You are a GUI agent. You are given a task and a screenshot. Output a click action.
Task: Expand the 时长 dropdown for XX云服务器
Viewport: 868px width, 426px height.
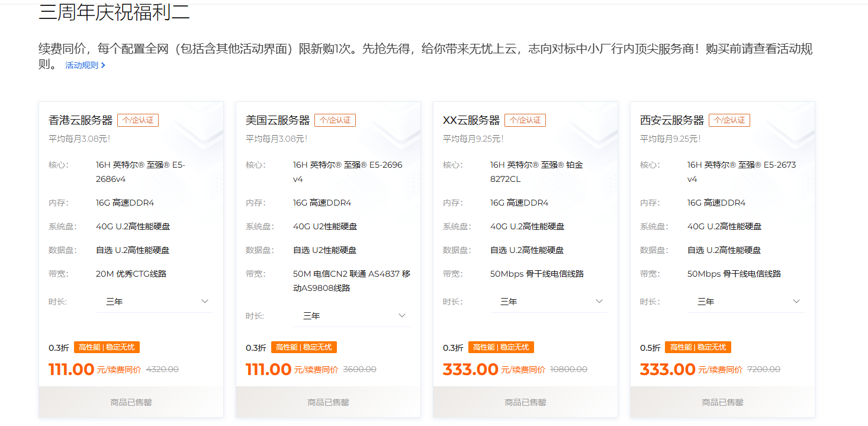coord(549,302)
